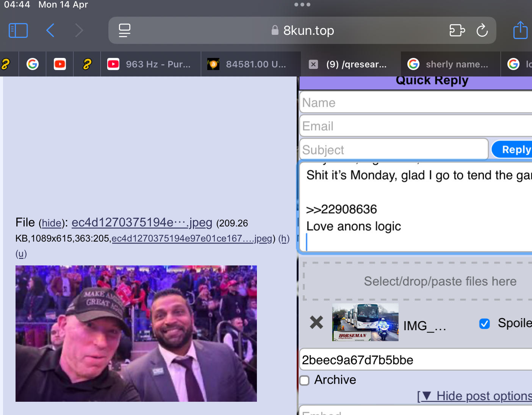Submit the post with Reply button
The width and height of the screenshot is (532, 415).
tap(512, 150)
